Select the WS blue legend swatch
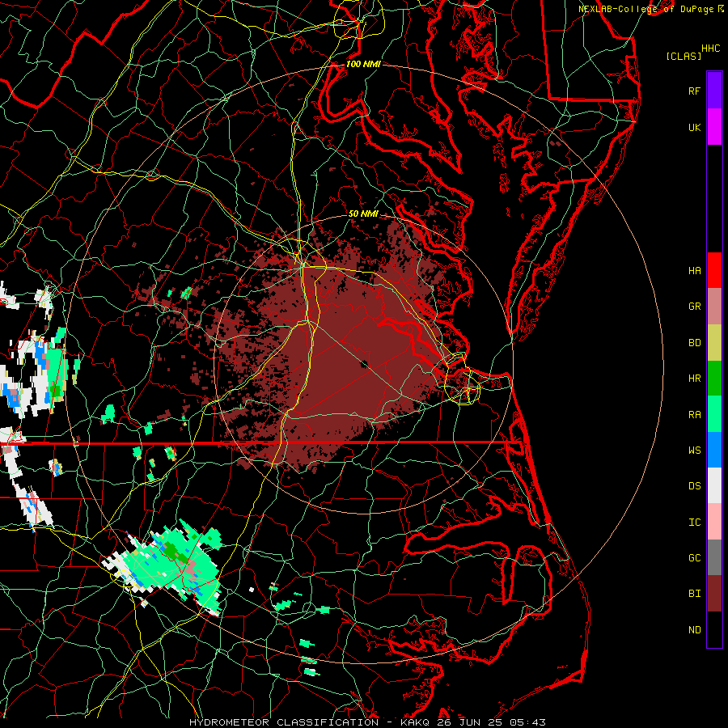728x728 pixels. tap(714, 450)
